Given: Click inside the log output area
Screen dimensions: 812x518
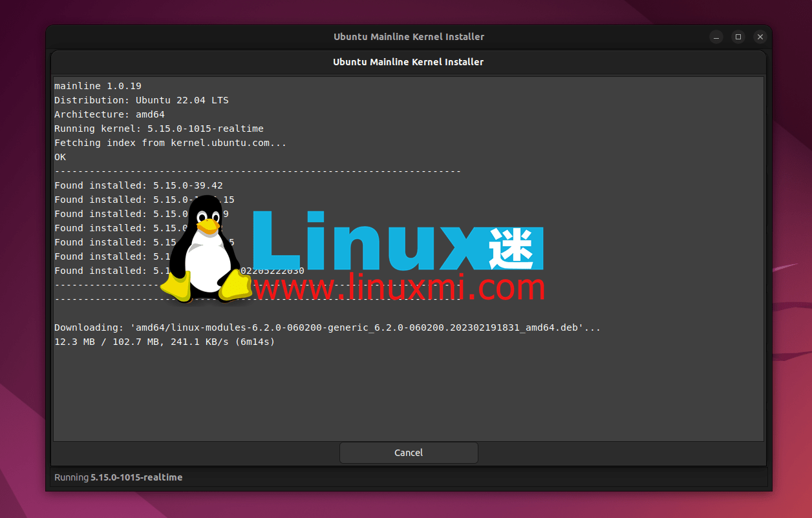Looking at the screenshot, I should tap(407, 388).
